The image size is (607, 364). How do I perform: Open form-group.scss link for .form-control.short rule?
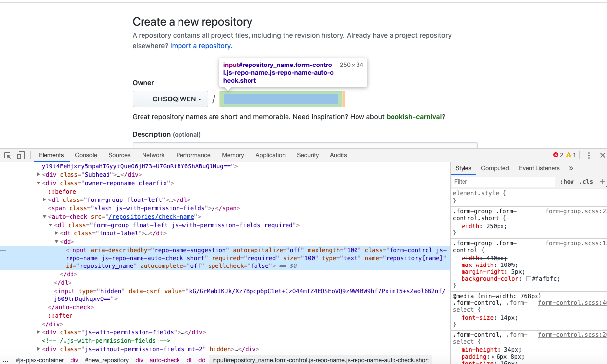click(x=576, y=211)
